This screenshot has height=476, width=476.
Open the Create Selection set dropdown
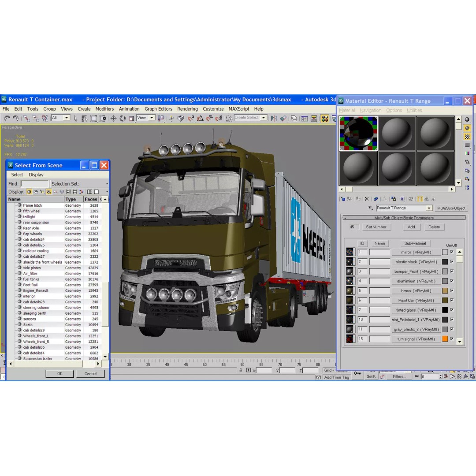264,118
